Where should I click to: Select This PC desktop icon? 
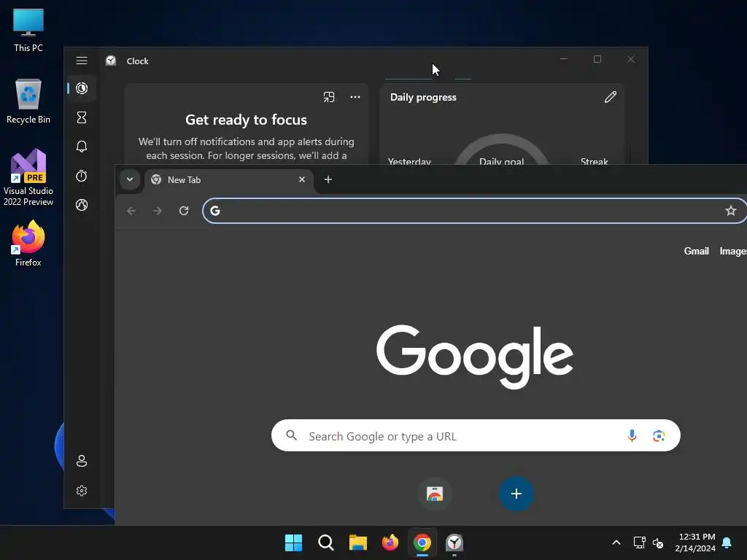coord(28,30)
